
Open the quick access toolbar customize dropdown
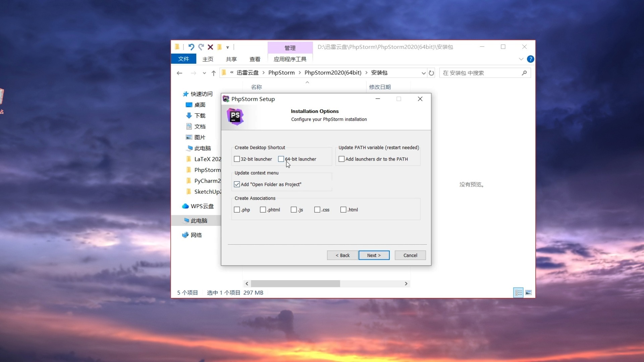point(227,47)
